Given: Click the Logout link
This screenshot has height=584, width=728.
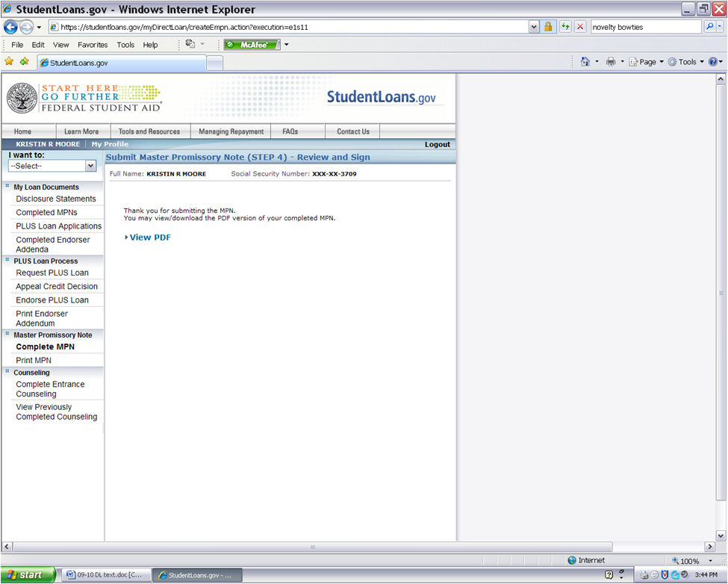Looking at the screenshot, I should click(x=437, y=144).
